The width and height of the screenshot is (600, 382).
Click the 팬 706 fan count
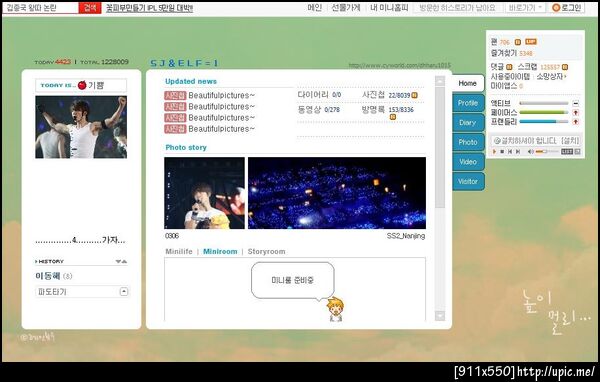(501, 42)
